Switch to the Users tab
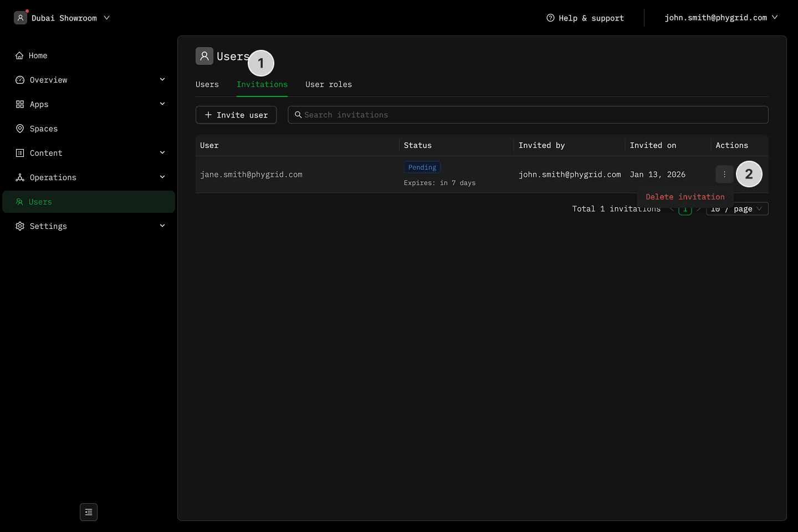Image resolution: width=798 pixels, height=532 pixels. pos(207,84)
